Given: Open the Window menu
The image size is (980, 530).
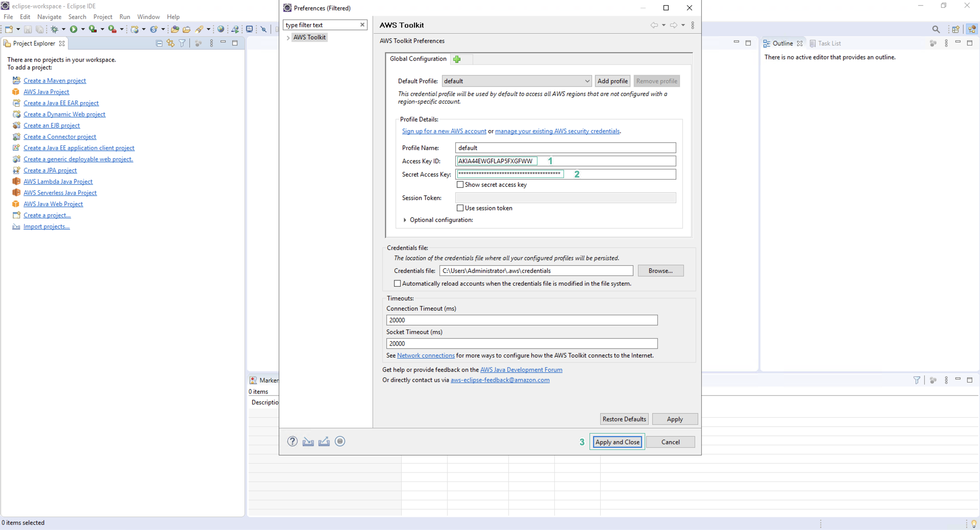Looking at the screenshot, I should tap(149, 17).
